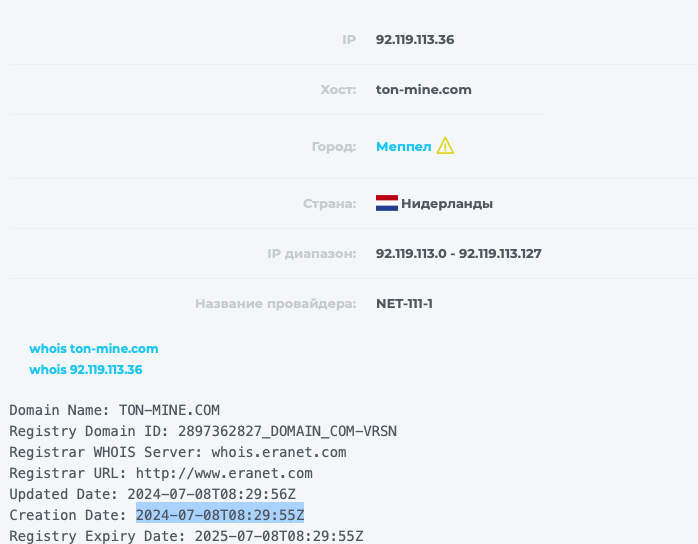Click the IP range 92.119.113.0 - 92.119.113.127

459,253
